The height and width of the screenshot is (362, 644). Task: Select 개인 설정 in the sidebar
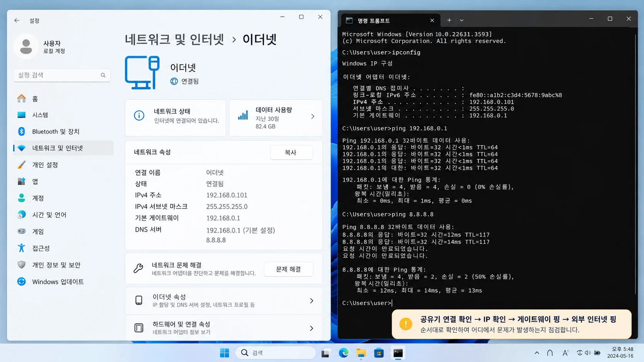pyautogui.click(x=64, y=165)
